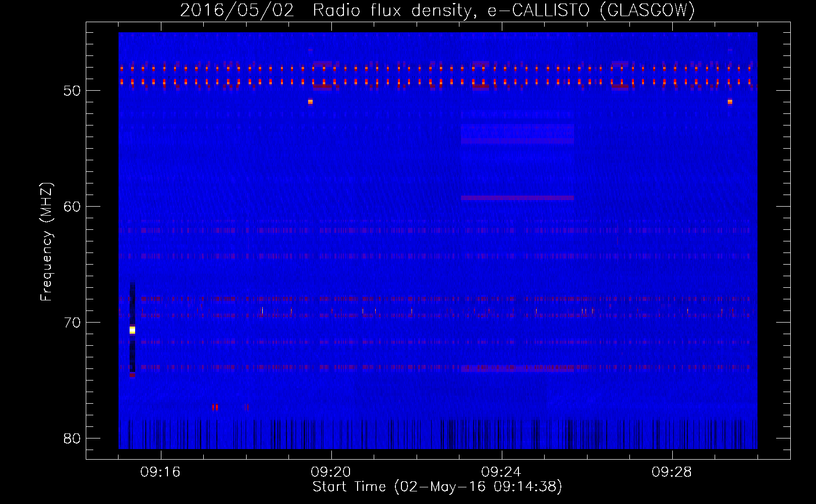The image size is (816, 504).
Task: Click the plot title "Radio flux density, e-CALLISTO (GLASGOW)"
Action: (x=503, y=10)
